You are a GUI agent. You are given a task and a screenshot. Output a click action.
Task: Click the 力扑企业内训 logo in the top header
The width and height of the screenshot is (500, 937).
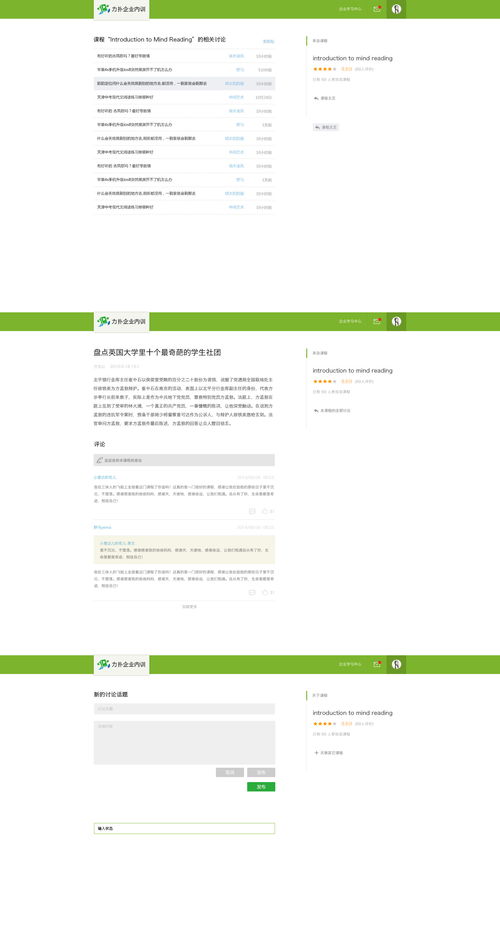click(x=121, y=9)
